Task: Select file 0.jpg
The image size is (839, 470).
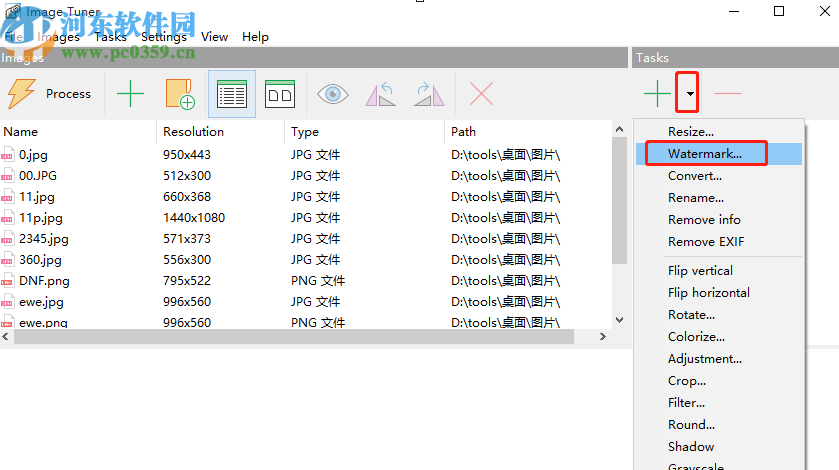Action: tap(33, 155)
